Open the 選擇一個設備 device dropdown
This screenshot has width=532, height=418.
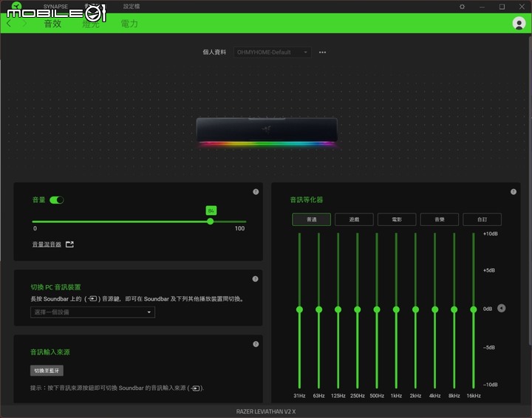click(92, 312)
